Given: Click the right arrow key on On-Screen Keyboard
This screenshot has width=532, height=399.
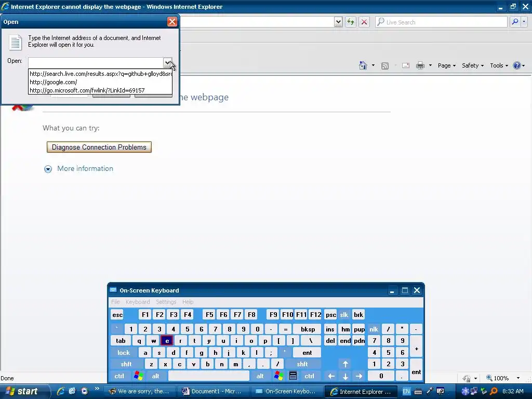Looking at the screenshot, I should [359, 376].
